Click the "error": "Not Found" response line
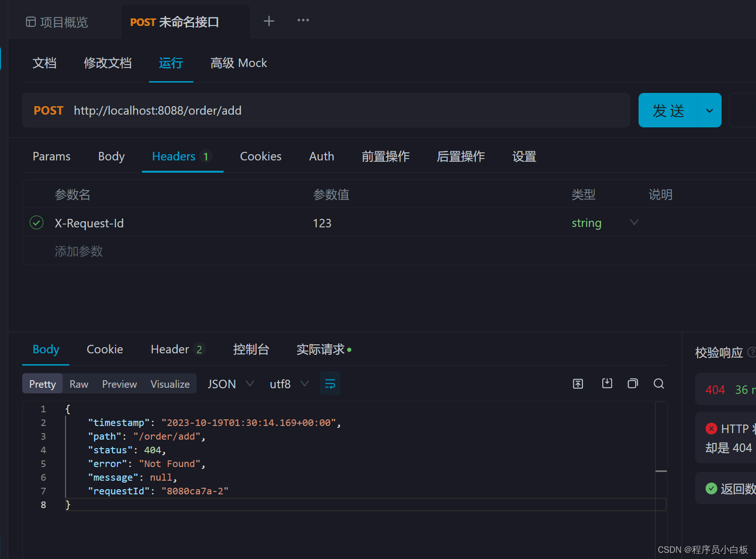This screenshot has width=756, height=559. [x=147, y=464]
